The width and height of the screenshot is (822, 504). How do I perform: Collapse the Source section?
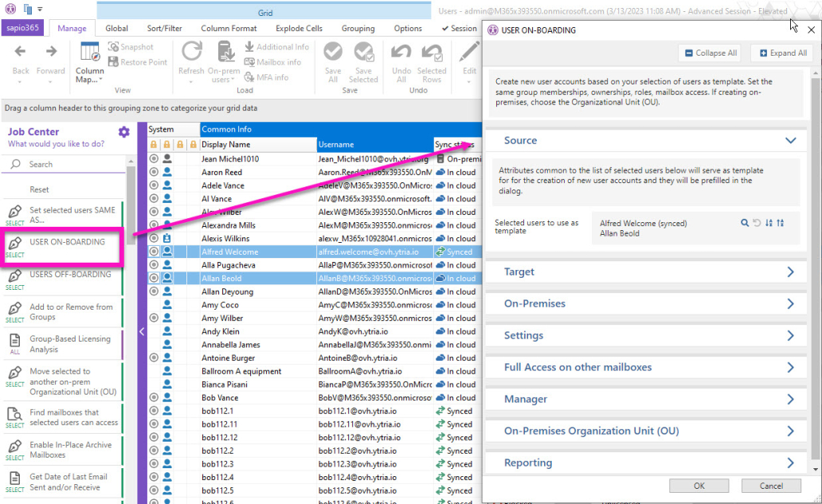pyautogui.click(x=790, y=140)
